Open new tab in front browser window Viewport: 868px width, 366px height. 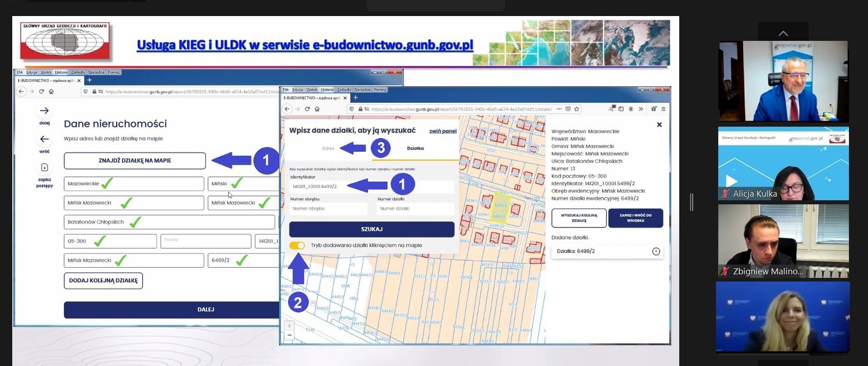tap(355, 98)
